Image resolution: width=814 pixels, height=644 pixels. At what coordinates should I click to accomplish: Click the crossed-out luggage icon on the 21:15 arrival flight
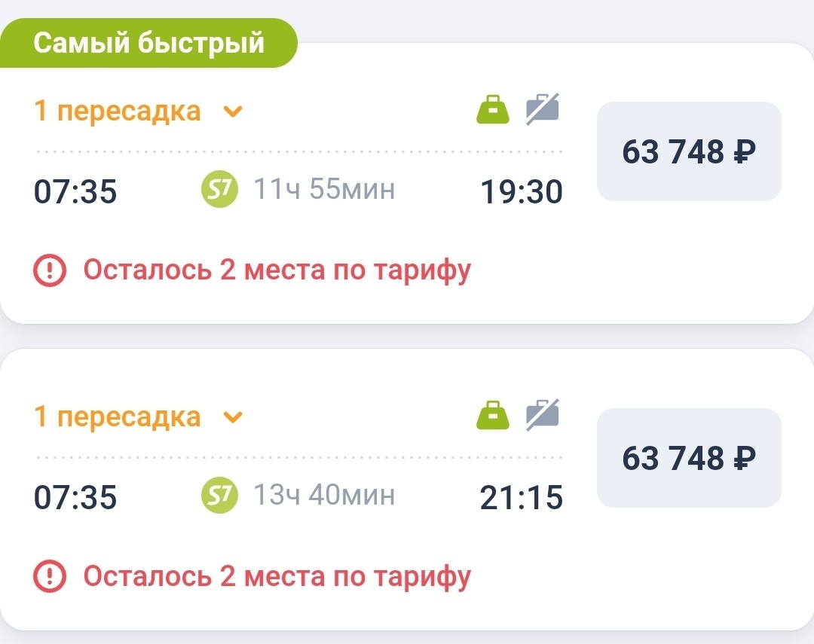(542, 415)
